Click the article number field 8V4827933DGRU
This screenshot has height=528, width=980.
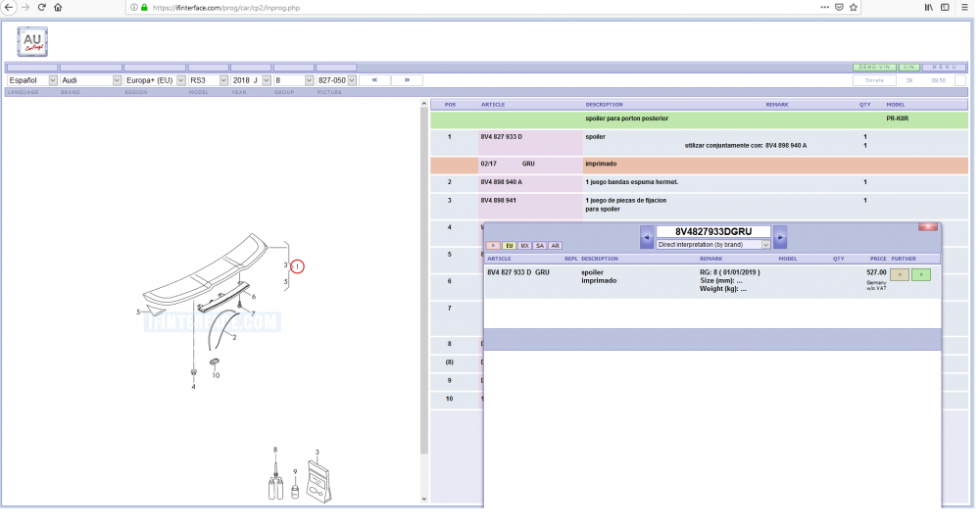point(713,232)
